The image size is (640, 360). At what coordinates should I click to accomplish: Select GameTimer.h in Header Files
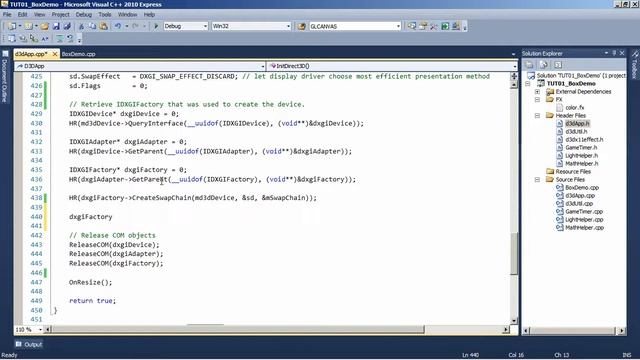[581, 148]
